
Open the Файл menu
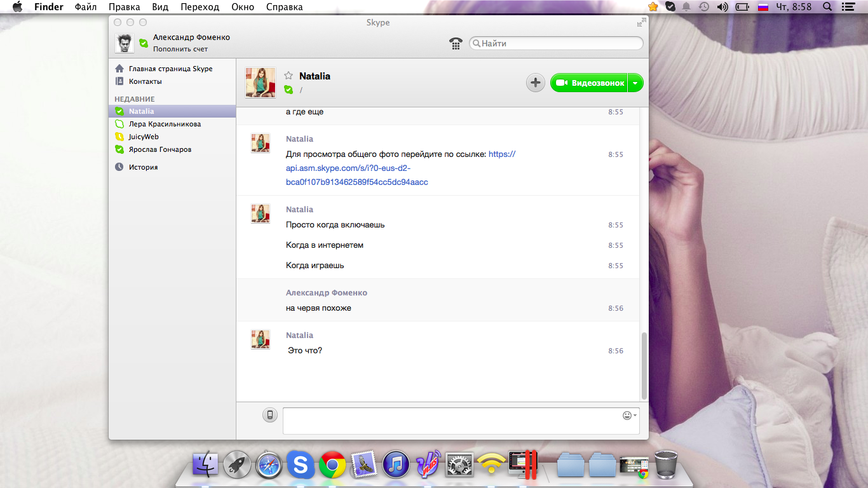coord(86,7)
